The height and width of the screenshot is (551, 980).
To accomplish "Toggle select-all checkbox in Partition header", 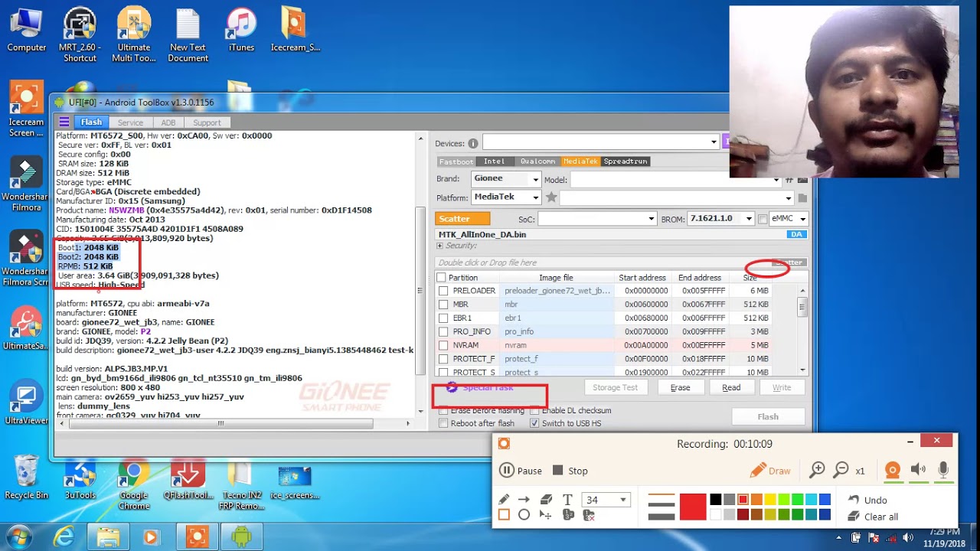I will [x=441, y=278].
